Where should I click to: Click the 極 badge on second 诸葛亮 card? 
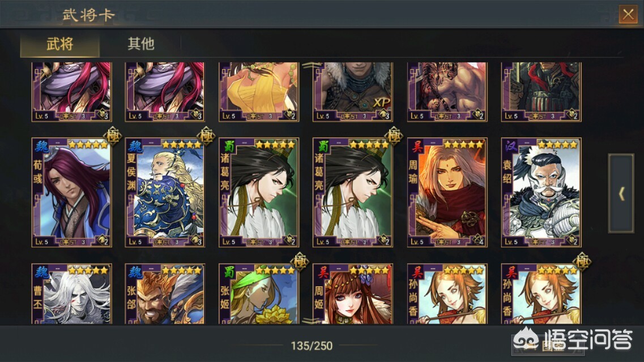(x=394, y=135)
